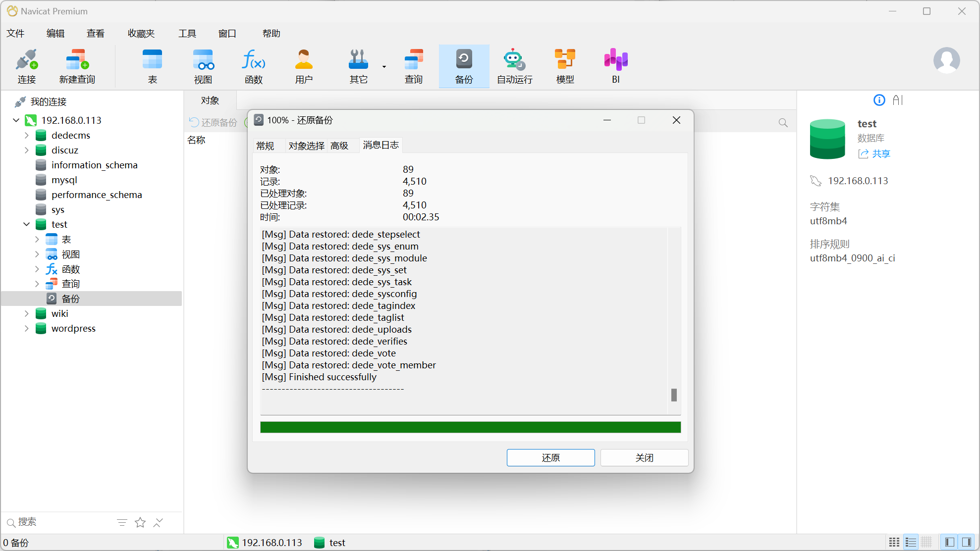Image resolution: width=980 pixels, height=551 pixels.
Task: Open the Function (函数) toolbar icon
Action: click(254, 66)
